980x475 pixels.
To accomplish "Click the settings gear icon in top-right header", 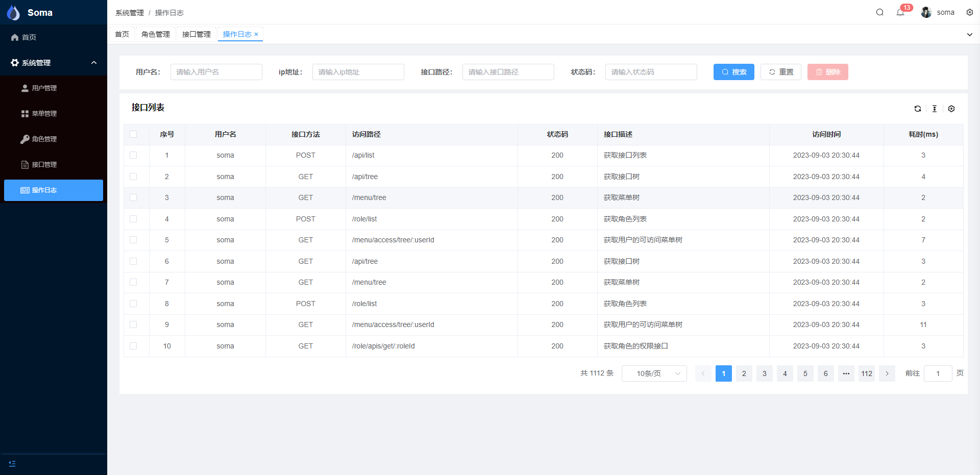I will 969,12.
